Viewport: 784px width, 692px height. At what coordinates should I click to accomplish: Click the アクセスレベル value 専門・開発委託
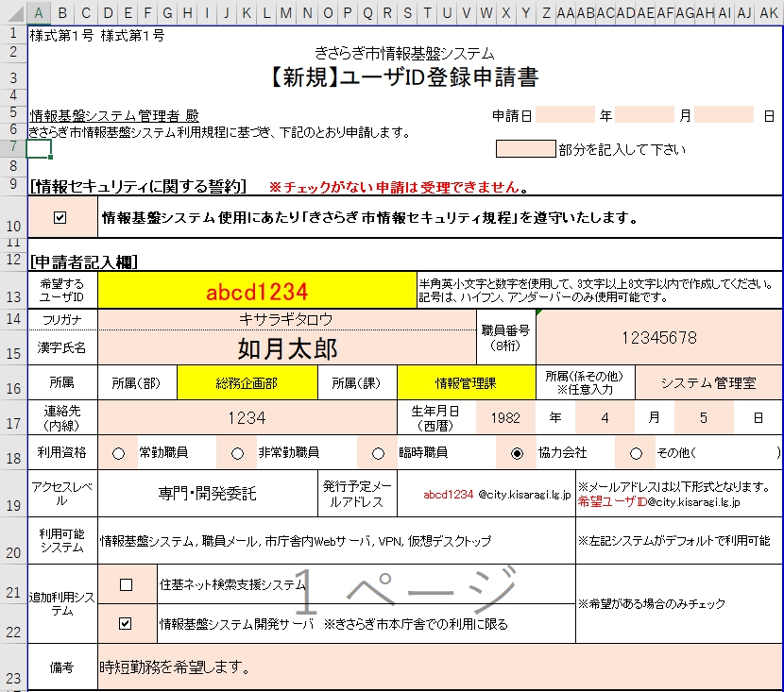(208, 493)
